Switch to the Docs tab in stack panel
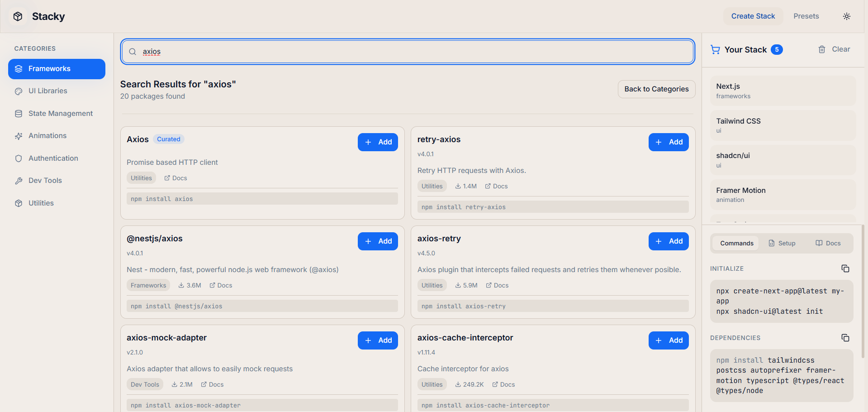The height and width of the screenshot is (412, 868). [x=828, y=243]
